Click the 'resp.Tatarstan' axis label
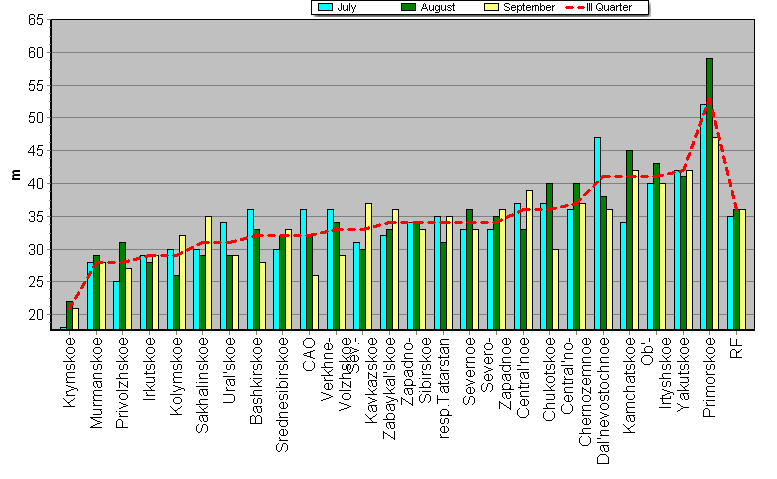This screenshot has height=479, width=777. pyautogui.click(x=444, y=388)
